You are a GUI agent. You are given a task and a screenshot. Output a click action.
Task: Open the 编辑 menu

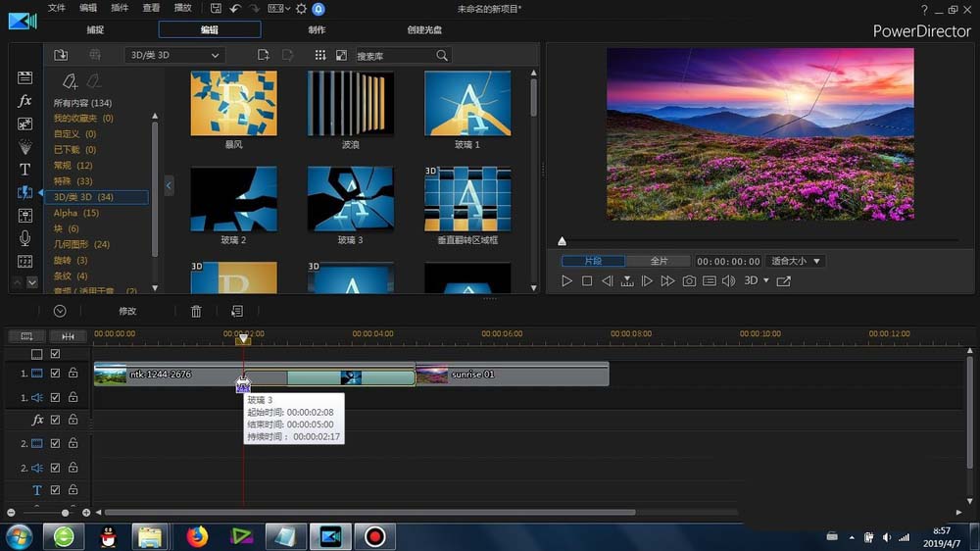click(x=88, y=8)
